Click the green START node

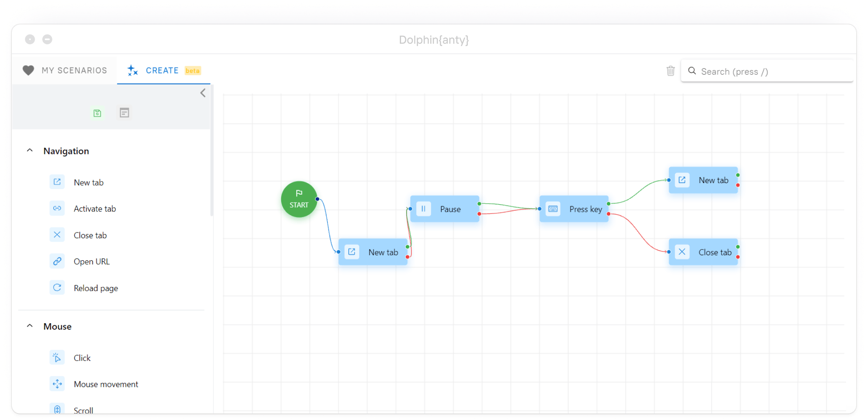point(299,199)
